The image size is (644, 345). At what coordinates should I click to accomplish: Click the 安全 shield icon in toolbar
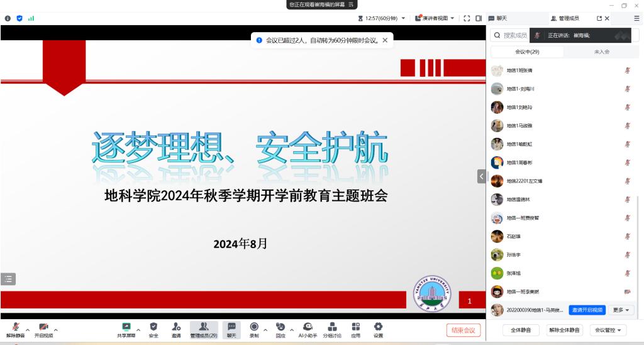coord(153,329)
